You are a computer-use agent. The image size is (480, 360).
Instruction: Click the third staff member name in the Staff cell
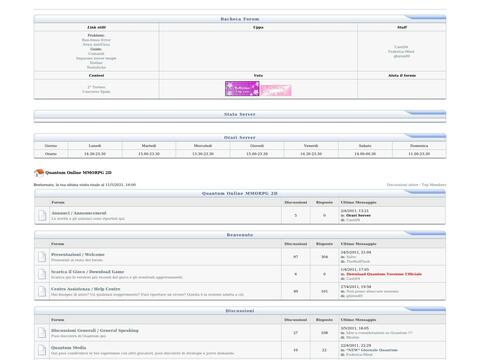[x=401, y=56]
